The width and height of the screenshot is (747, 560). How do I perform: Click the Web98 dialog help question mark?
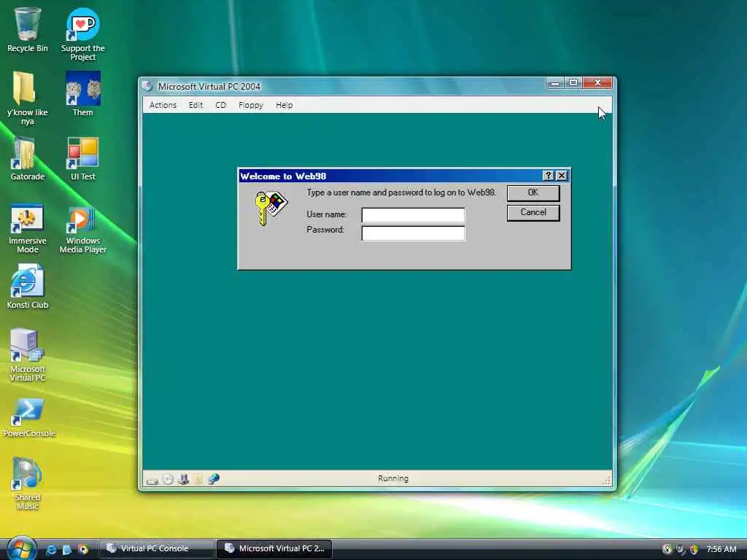pyautogui.click(x=549, y=176)
